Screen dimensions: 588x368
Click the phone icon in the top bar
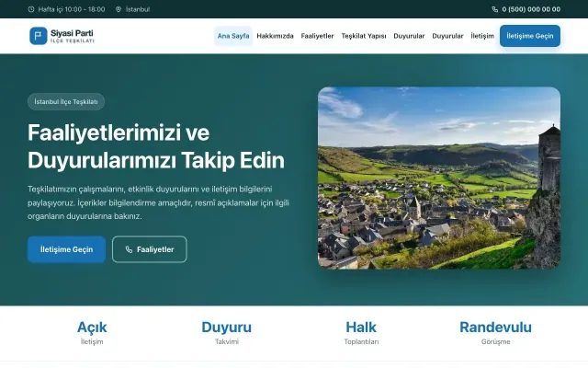click(x=495, y=9)
